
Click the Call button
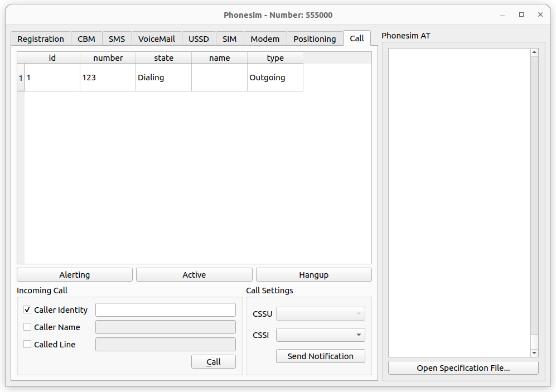click(213, 361)
